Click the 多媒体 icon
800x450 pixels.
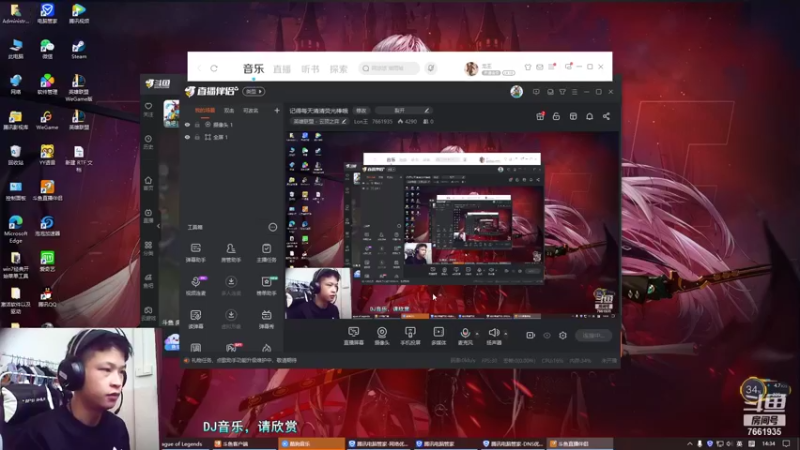pyautogui.click(x=438, y=336)
